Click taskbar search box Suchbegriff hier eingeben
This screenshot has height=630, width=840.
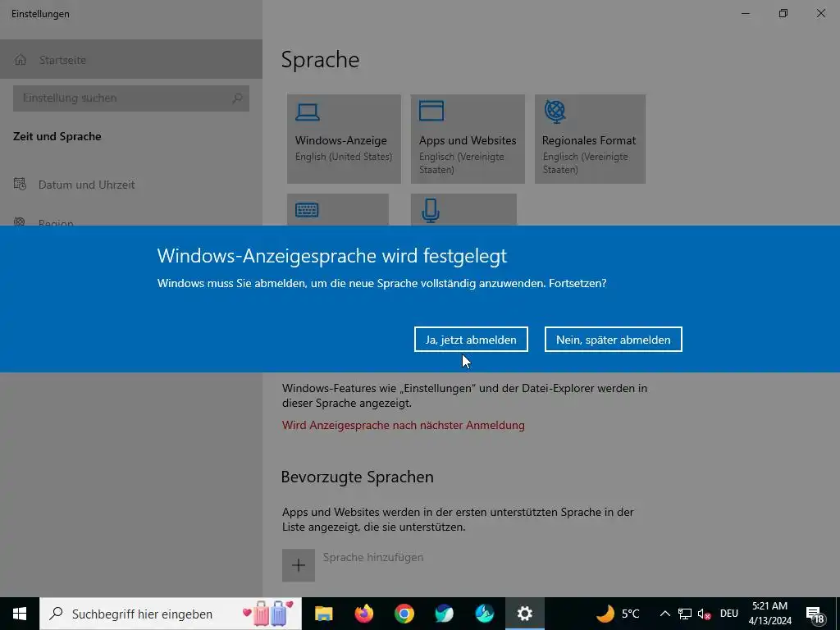click(171, 614)
